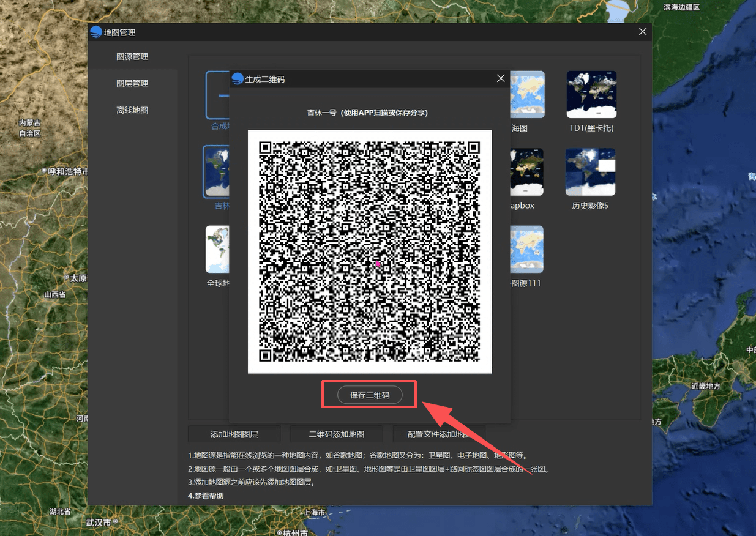This screenshot has height=536, width=756.
Task: Click the 添加地图图层 button
Action: coord(234,434)
